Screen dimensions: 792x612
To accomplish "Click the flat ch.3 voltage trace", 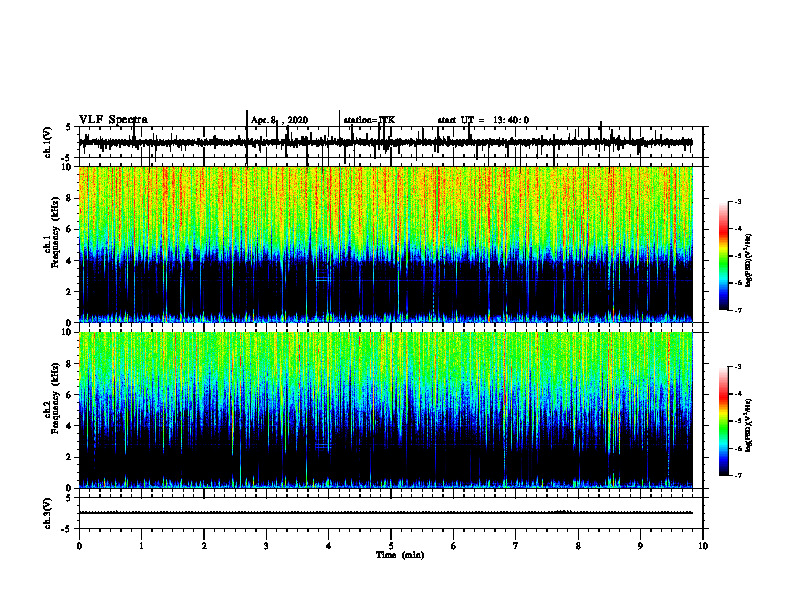I will point(385,513).
